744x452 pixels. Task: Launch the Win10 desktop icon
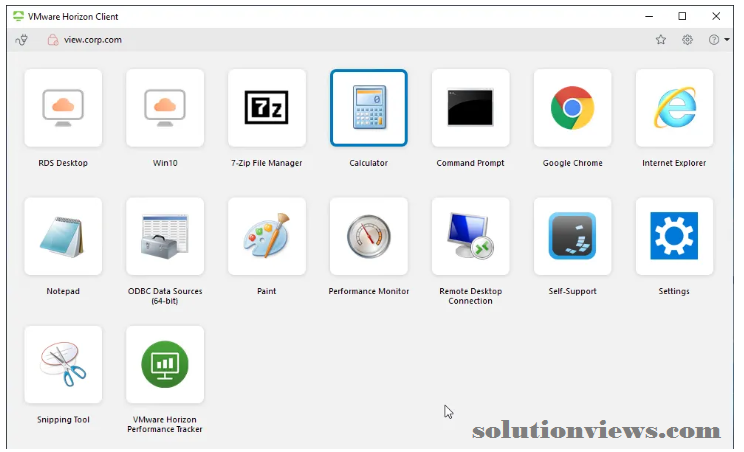(165, 108)
